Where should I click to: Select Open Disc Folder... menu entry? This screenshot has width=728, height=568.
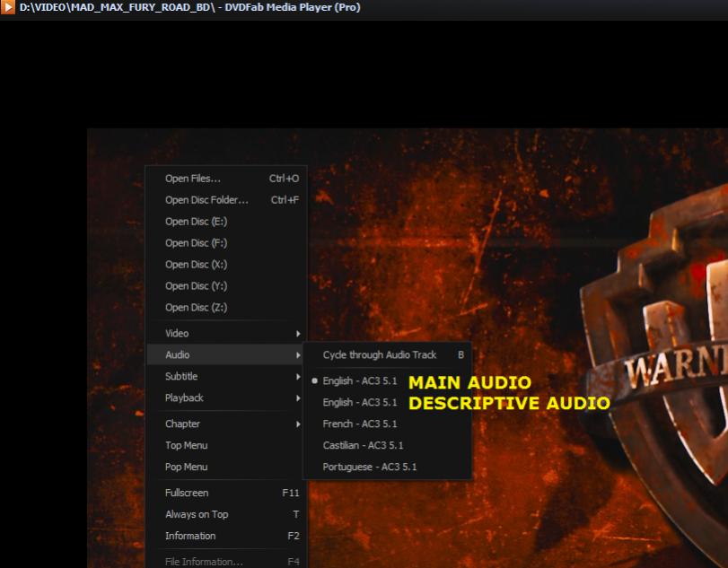click(226, 200)
